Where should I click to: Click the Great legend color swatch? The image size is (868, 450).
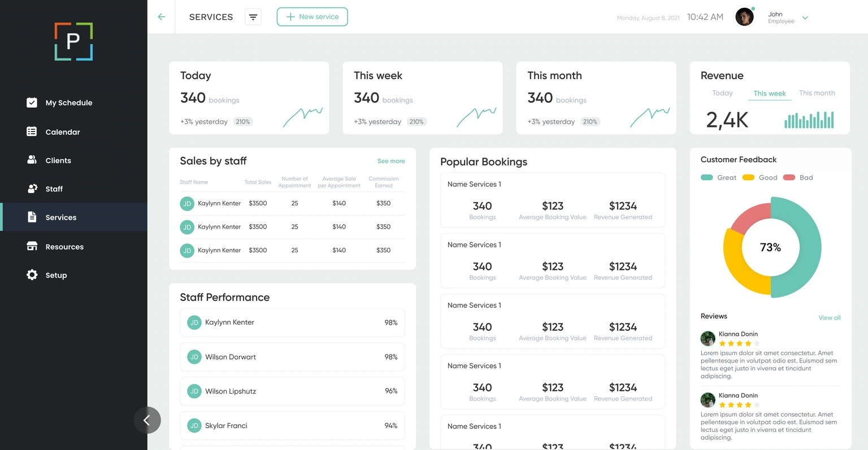(706, 177)
